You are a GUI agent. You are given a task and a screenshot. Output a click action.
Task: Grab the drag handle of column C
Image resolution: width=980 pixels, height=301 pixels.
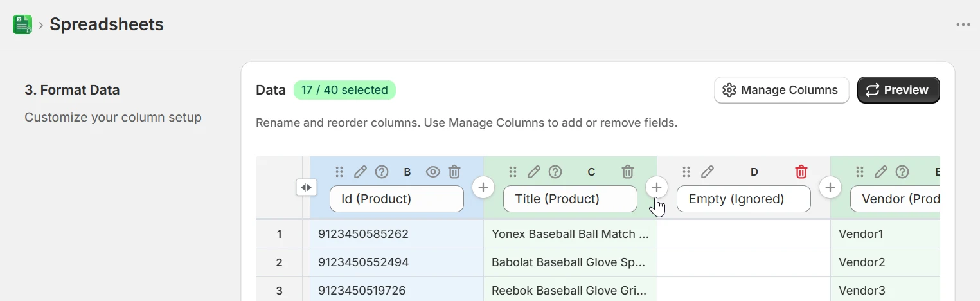point(513,172)
